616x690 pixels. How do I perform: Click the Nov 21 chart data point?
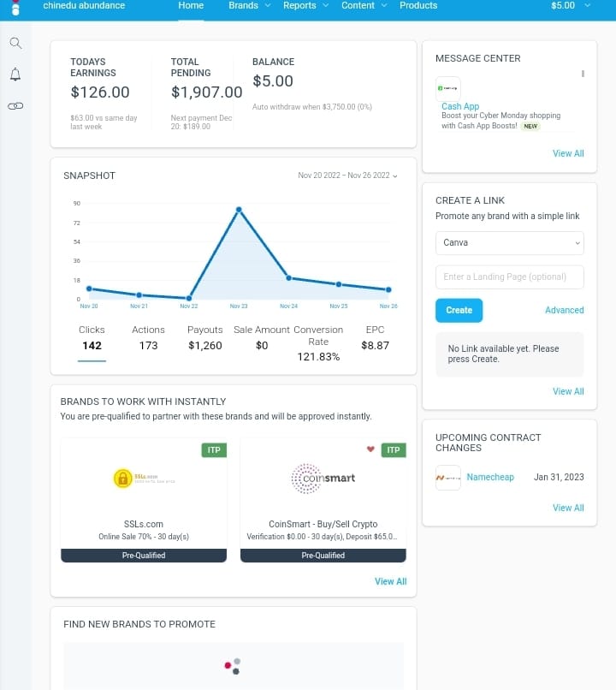[139, 294]
